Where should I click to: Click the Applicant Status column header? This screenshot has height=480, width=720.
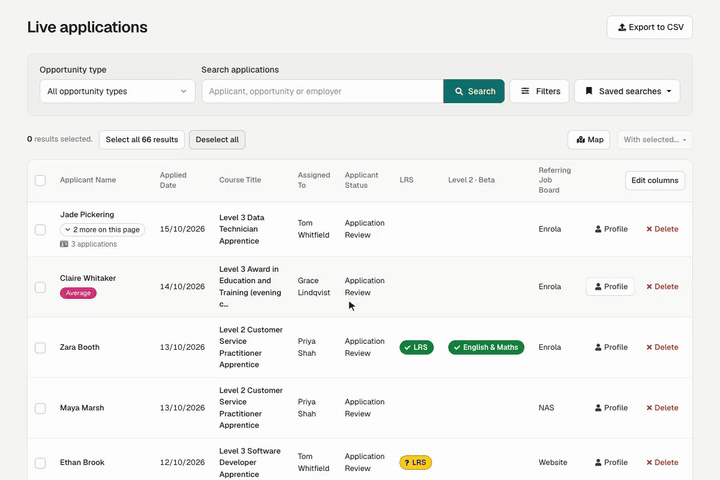tap(361, 180)
